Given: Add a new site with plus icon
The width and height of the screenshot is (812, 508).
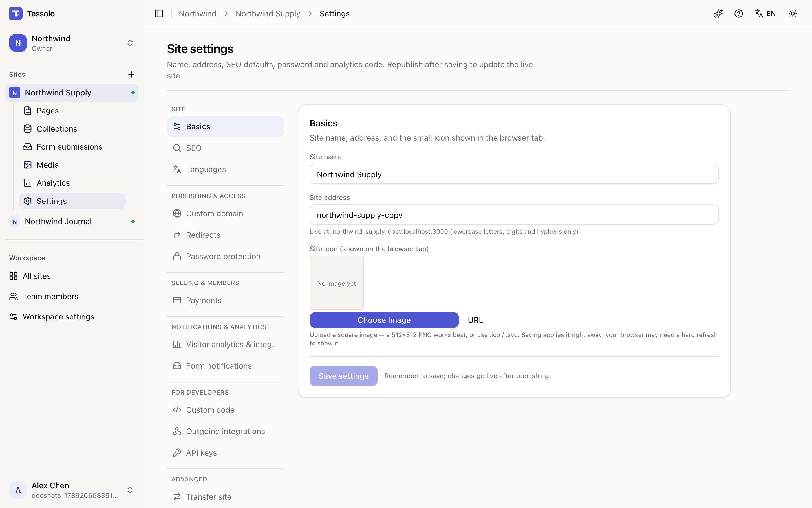Looking at the screenshot, I should 131,74.
